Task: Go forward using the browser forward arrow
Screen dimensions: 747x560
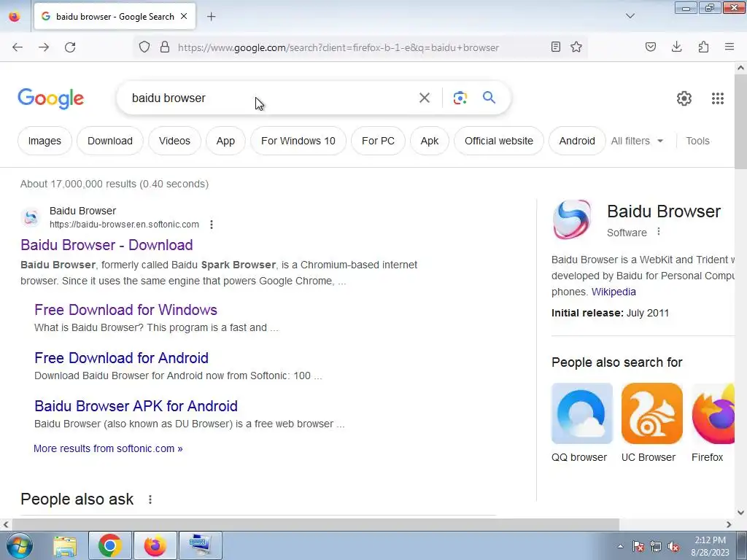Action: [x=44, y=47]
